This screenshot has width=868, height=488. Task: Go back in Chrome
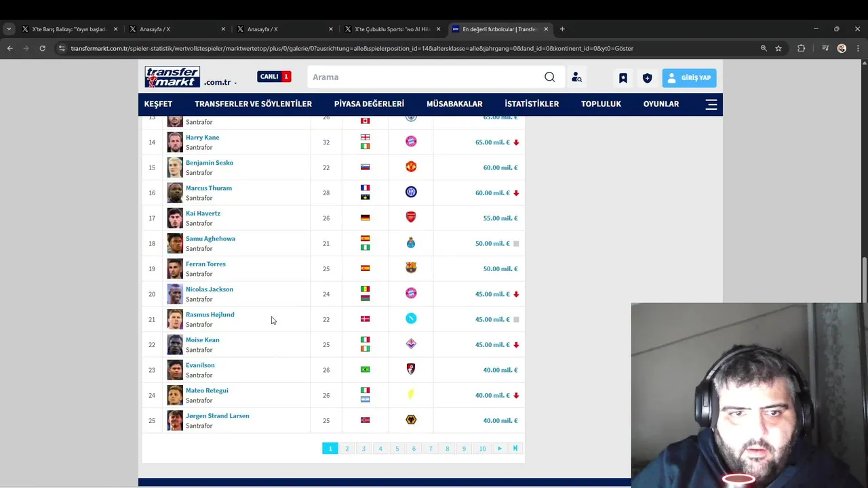[x=9, y=48]
